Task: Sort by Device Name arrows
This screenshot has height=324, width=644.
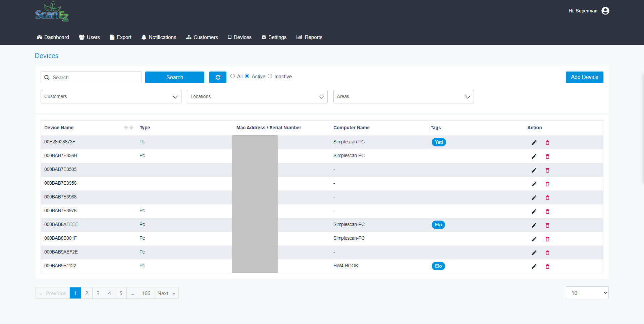Action: 128,128
